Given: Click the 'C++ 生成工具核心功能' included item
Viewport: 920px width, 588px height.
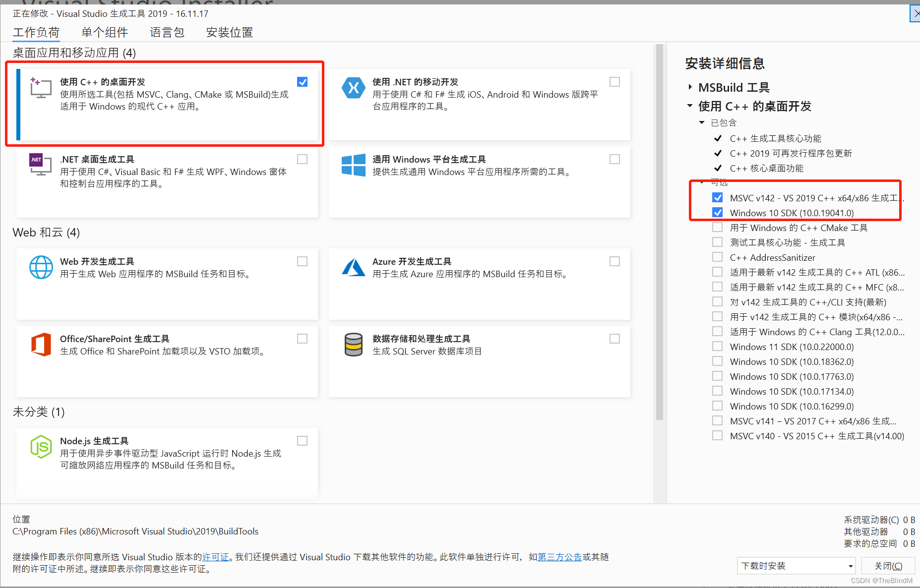Looking at the screenshot, I should (775, 138).
